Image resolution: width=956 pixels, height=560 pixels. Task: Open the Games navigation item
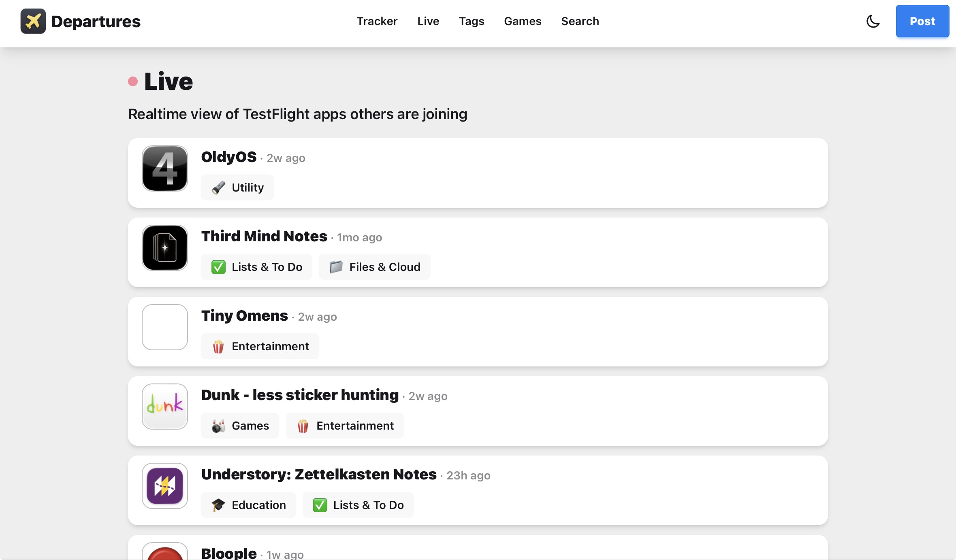coord(523,21)
